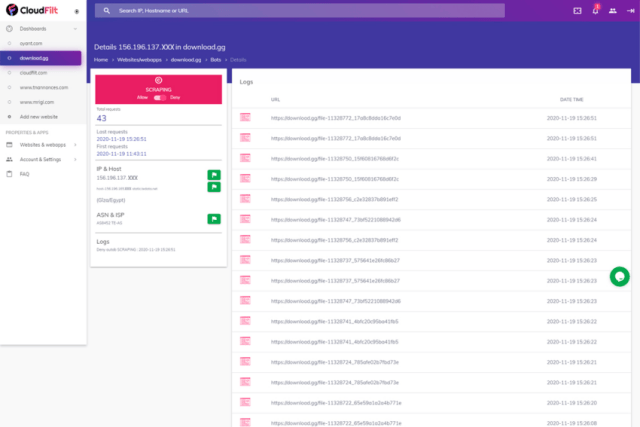This screenshot has width=640, height=427.
Task: Select cloudfilt.com in the sidebar
Action: [x=34, y=73]
